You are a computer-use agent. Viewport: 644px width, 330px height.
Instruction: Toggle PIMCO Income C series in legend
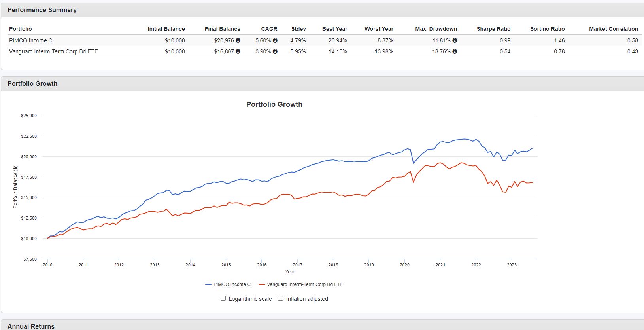click(228, 284)
